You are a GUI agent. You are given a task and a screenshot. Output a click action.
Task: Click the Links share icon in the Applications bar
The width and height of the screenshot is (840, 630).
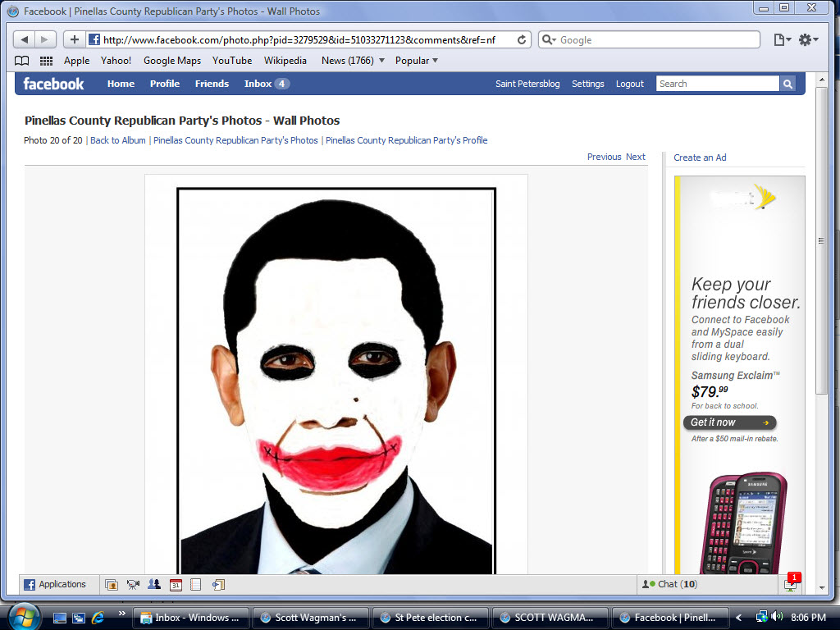click(217, 584)
